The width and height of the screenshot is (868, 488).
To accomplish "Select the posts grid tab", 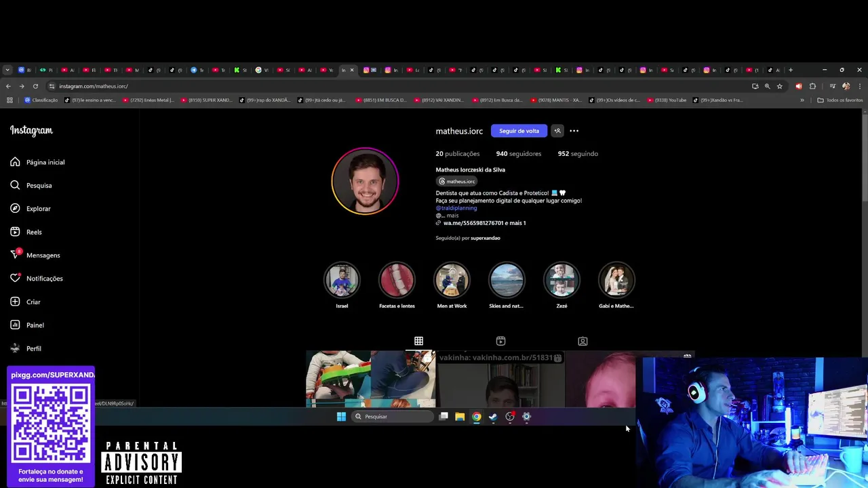I will 418,341.
